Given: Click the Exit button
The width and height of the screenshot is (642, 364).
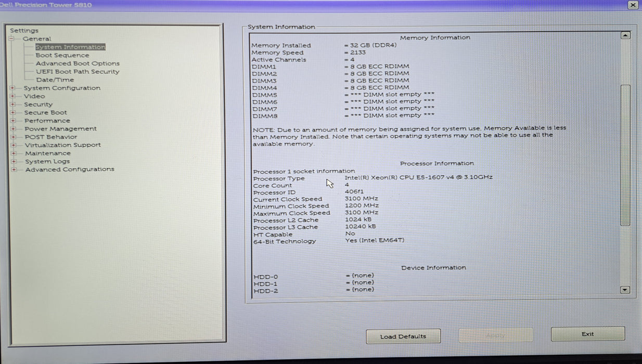Looking at the screenshot, I should (x=588, y=334).
